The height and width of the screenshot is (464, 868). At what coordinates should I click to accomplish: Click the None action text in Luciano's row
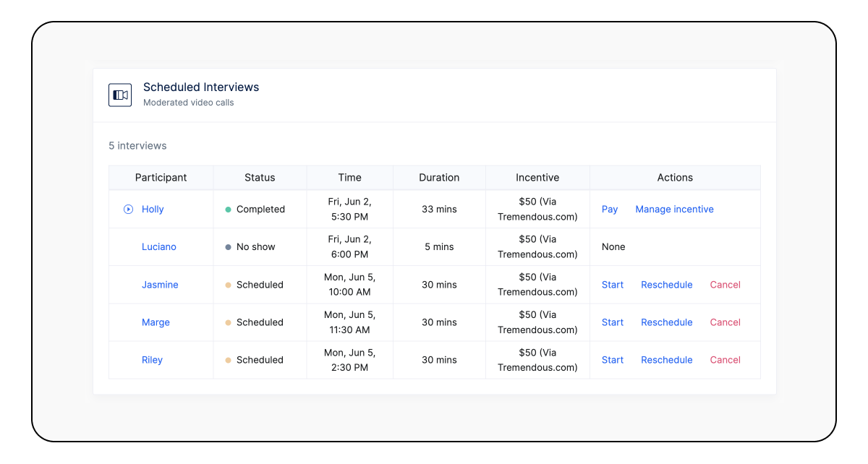(613, 247)
